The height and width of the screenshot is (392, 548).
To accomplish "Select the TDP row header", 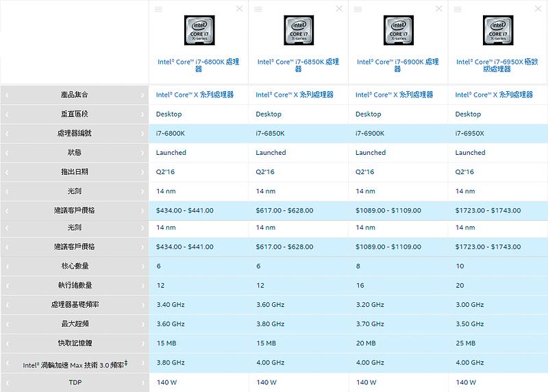I will [75, 382].
